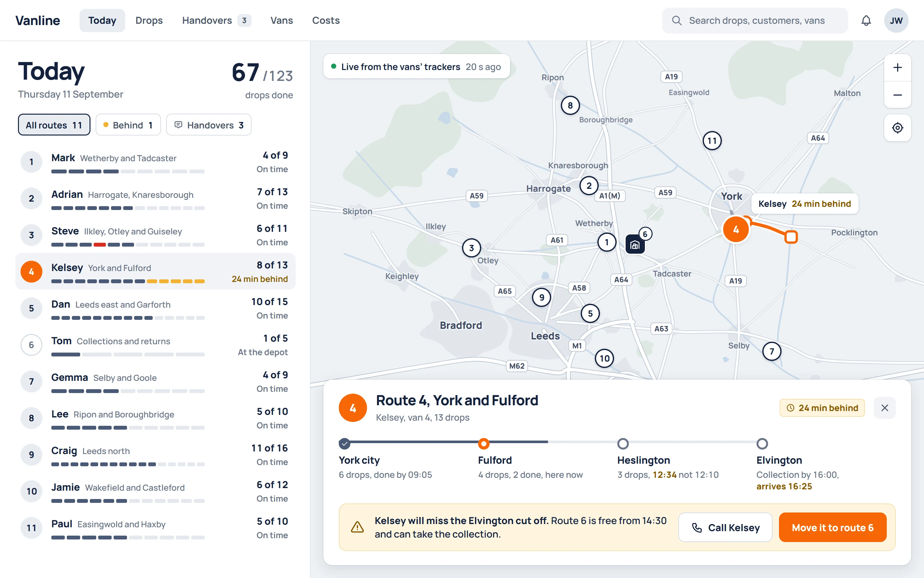Select York city stop on route timeline

(x=385, y=460)
